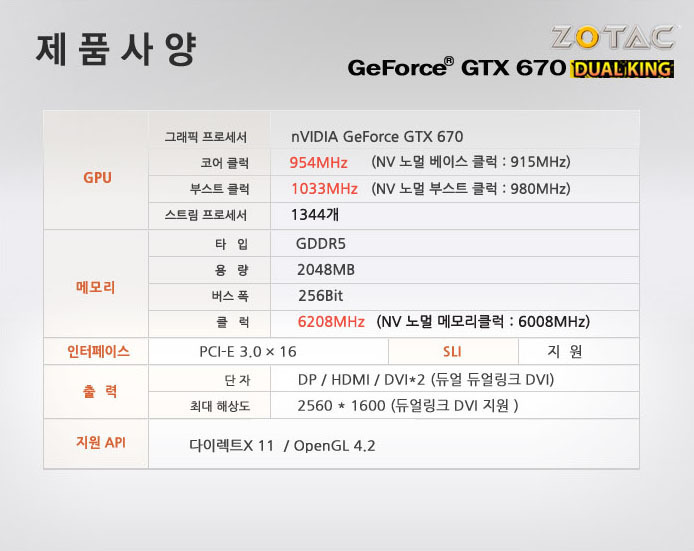Click the 버스 폭 label
The width and height of the screenshot is (694, 551).
[x=230, y=296]
